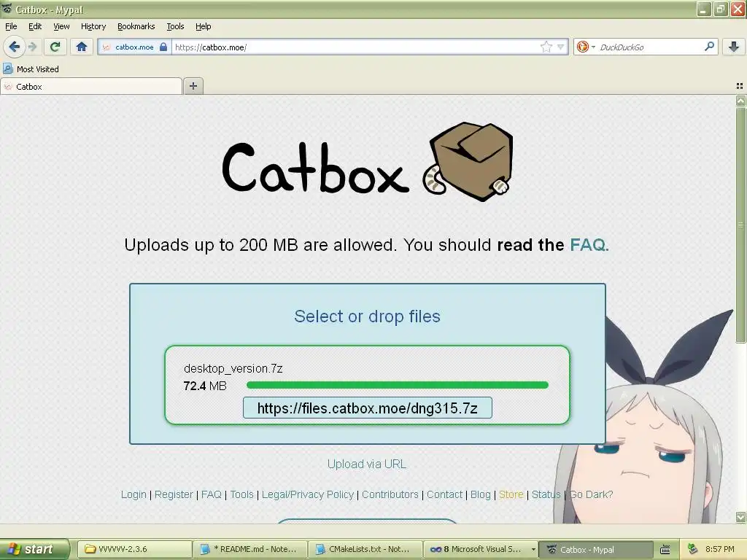The height and width of the screenshot is (560, 747).
Task: Open the View menu
Action: click(x=61, y=26)
